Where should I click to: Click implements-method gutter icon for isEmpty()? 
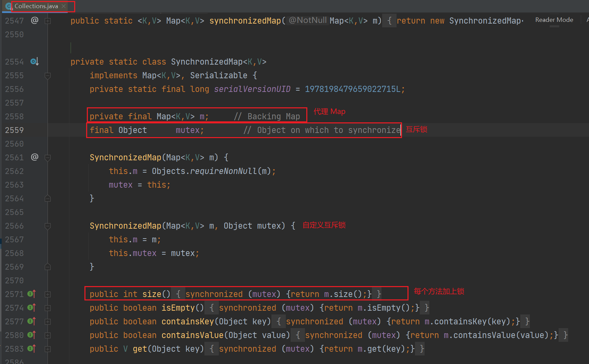pos(31,308)
